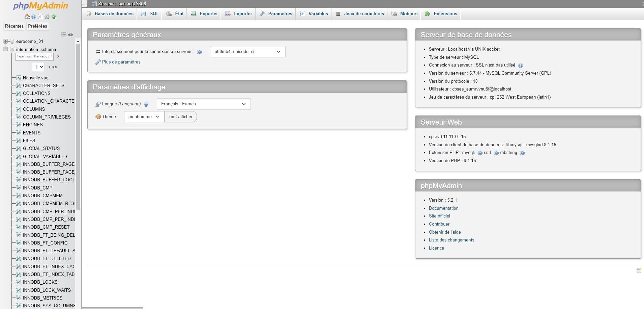The height and width of the screenshot is (309, 644).
Task: Click the information_schema database cylinder icon
Action: [x=12, y=49]
